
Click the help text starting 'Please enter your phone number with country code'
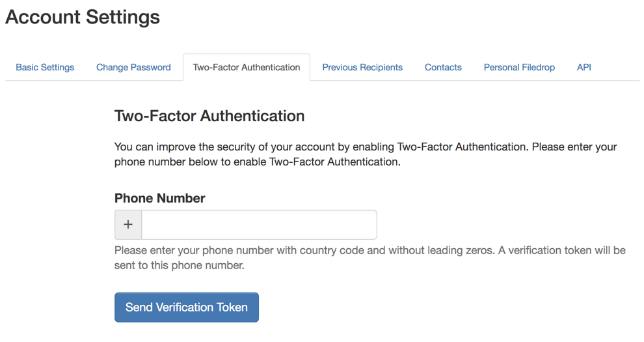click(369, 250)
